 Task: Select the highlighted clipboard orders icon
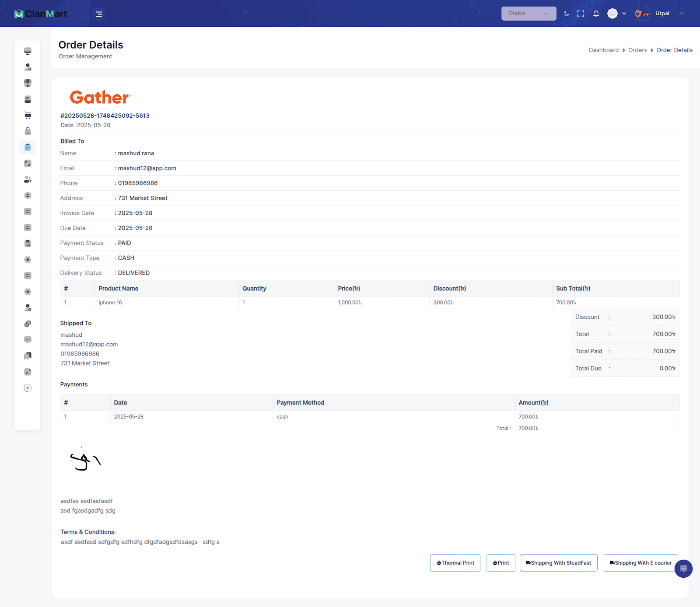(x=28, y=147)
